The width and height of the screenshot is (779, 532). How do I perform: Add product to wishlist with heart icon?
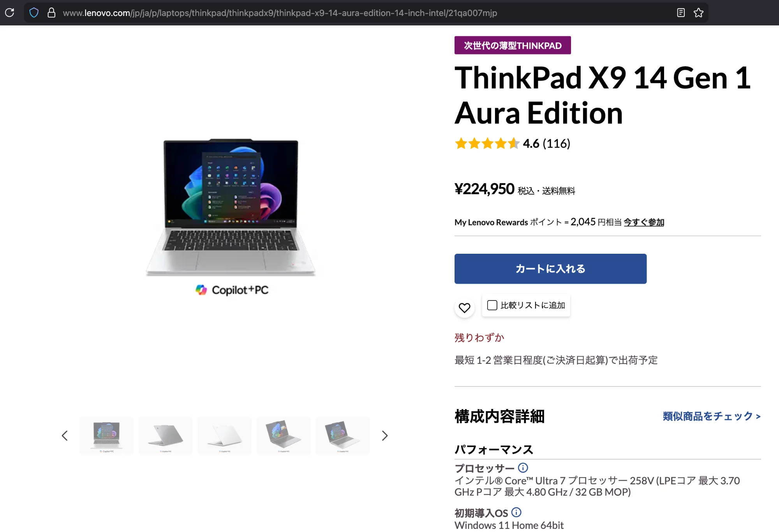click(464, 307)
